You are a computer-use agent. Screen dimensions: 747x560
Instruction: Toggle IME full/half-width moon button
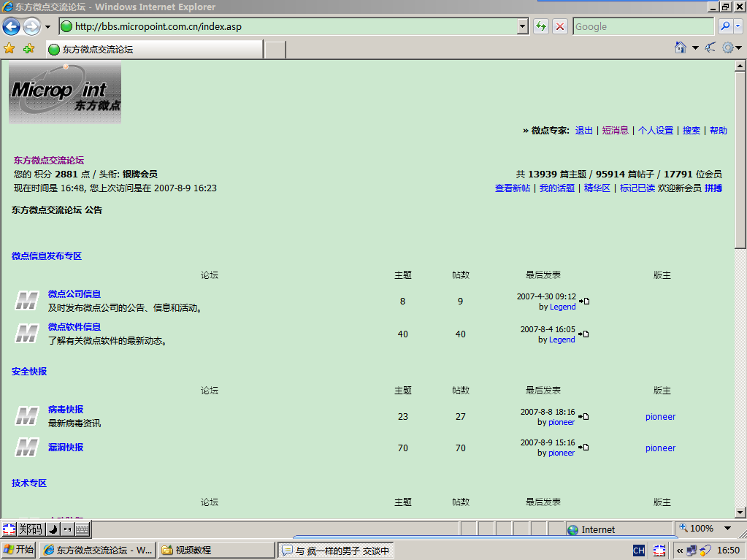[53, 529]
